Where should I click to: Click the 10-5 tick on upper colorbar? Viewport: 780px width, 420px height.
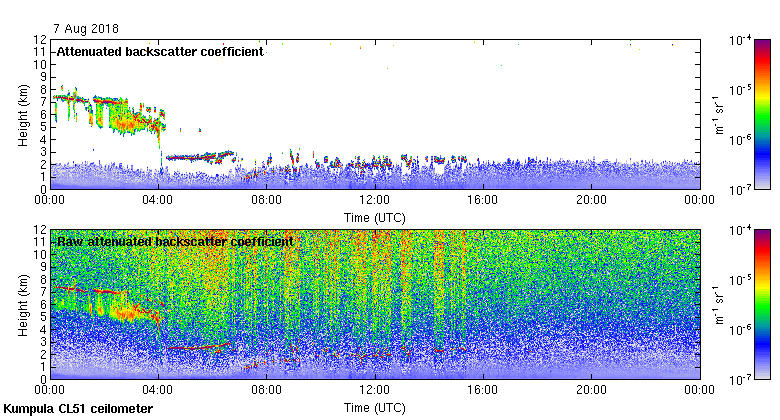pyautogui.click(x=740, y=90)
